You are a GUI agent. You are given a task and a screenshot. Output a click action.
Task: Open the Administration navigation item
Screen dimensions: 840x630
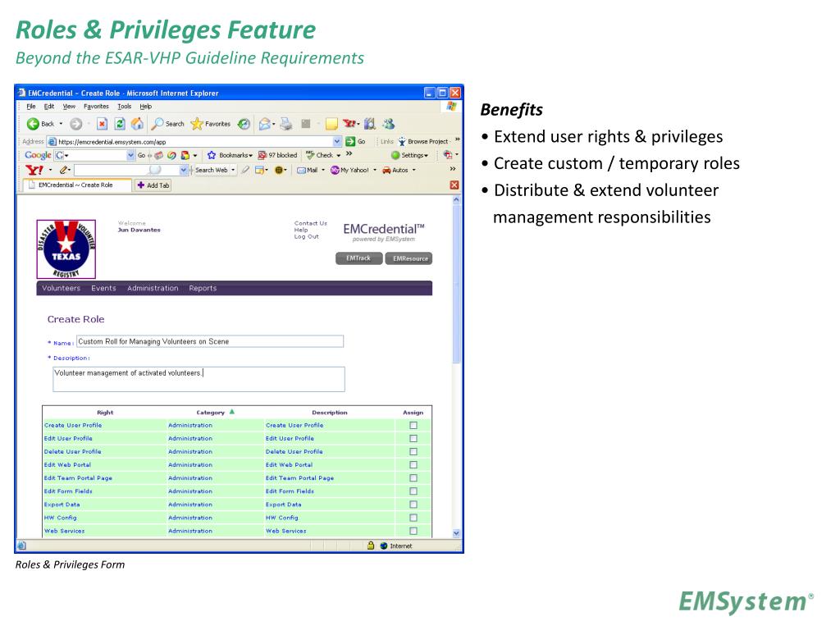[153, 288]
